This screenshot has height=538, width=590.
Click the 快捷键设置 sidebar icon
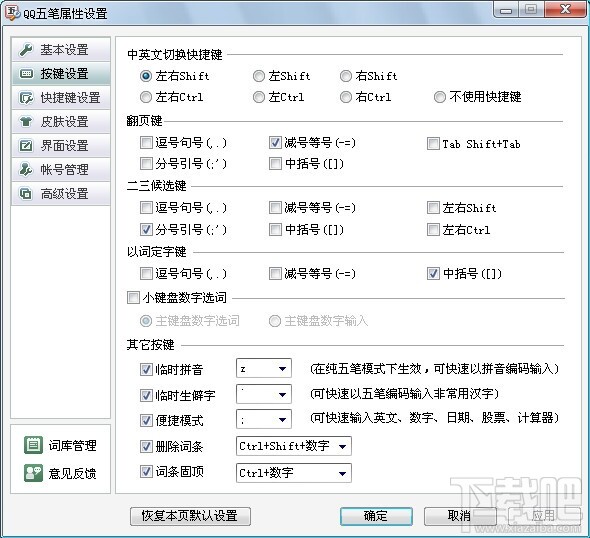(26, 98)
